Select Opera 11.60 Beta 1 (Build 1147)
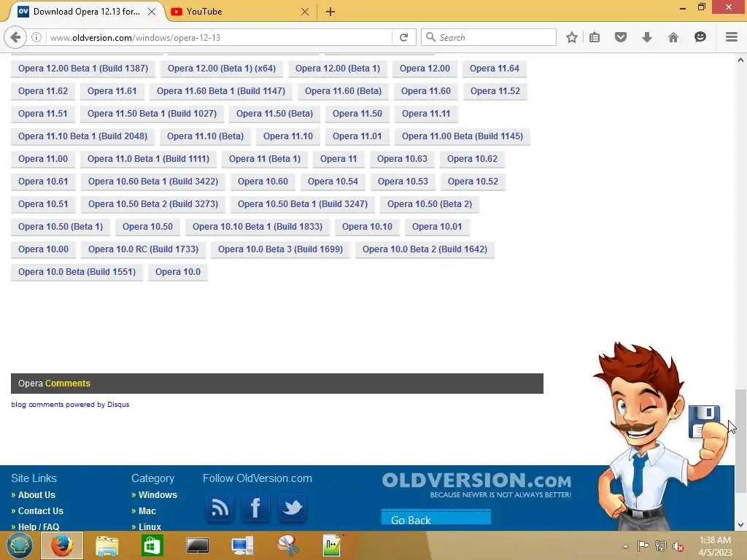Image resolution: width=747 pixels, height=560 pixels. tap(221, 91)
